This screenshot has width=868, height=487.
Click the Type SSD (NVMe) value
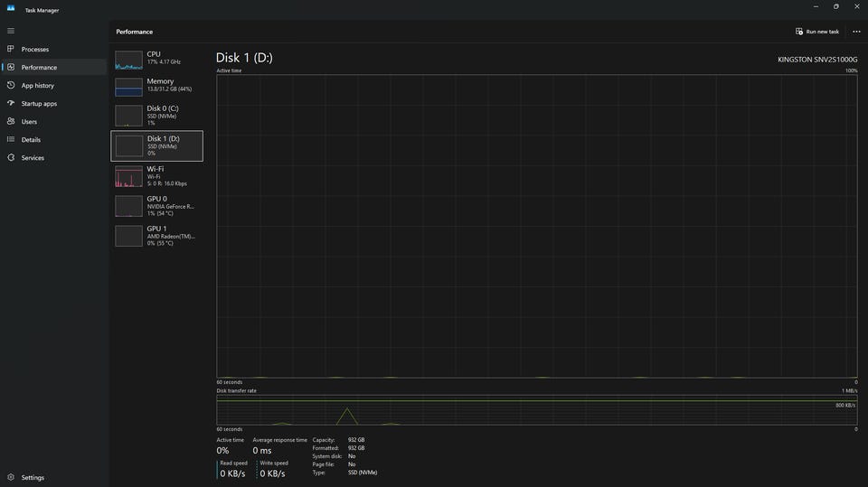click(x=363, y=473)
